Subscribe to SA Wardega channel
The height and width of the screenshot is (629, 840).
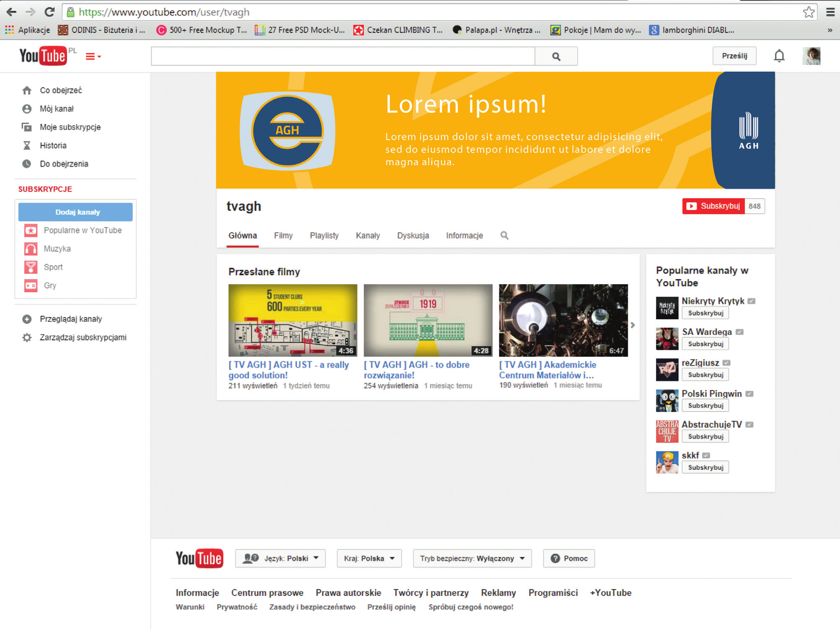(705, 344)
